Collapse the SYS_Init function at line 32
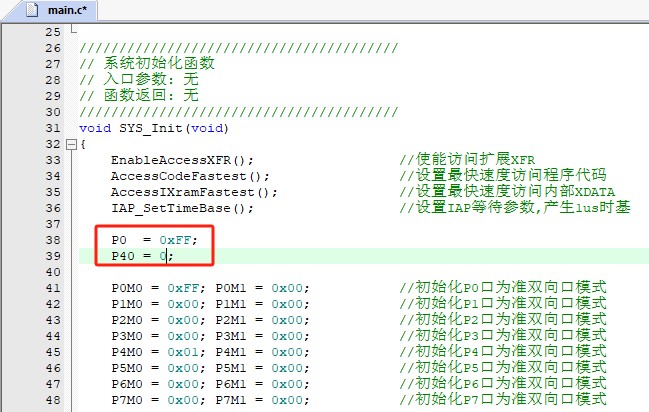The width and height of the screenshot is (649, 412). tap(72, 144)
